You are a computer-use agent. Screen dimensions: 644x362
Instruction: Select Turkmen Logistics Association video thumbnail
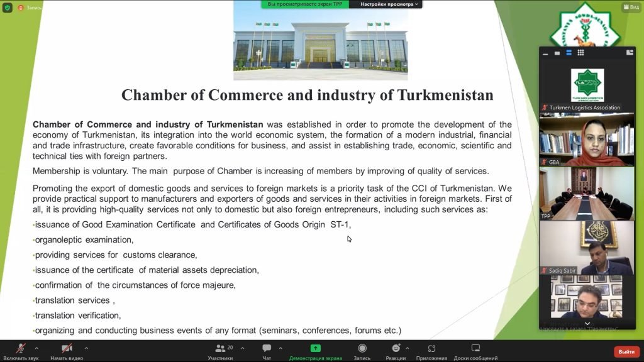(x=587, y=85)
